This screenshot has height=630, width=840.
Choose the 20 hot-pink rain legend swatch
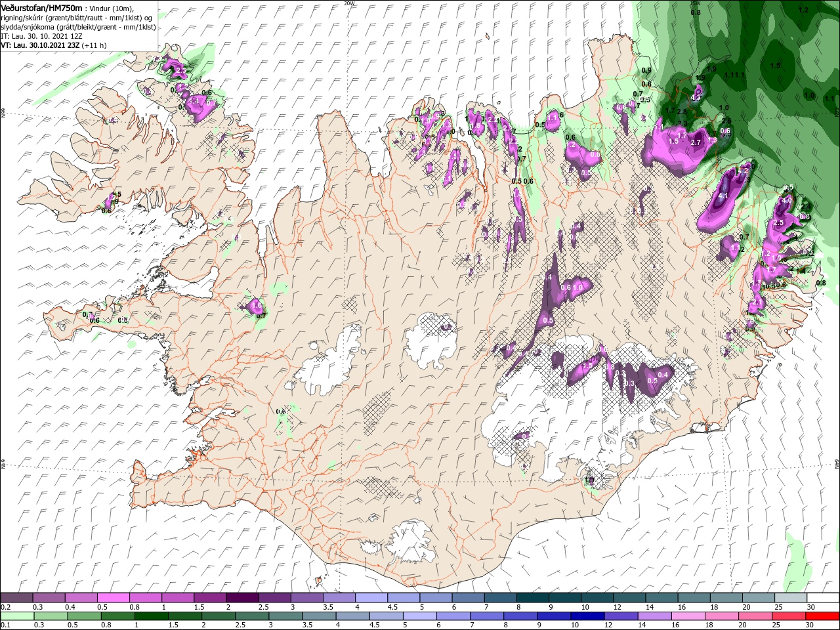(x=755, y=616)
